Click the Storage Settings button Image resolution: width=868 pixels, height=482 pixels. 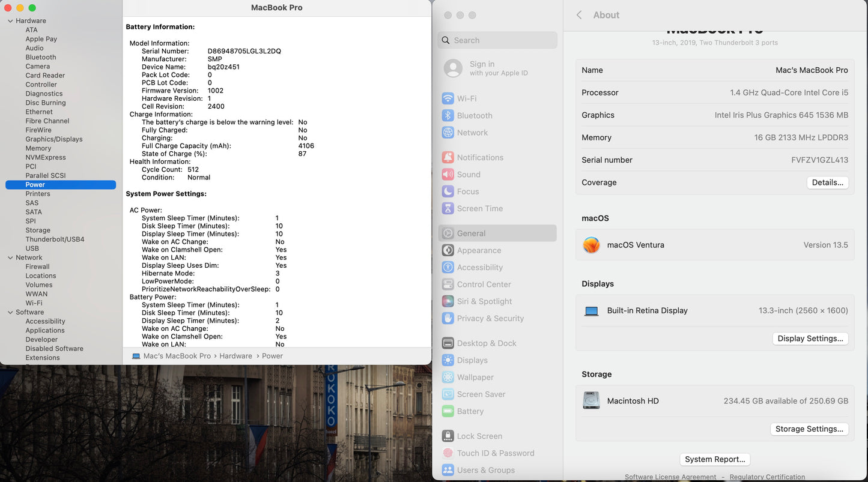pos(809,429)
